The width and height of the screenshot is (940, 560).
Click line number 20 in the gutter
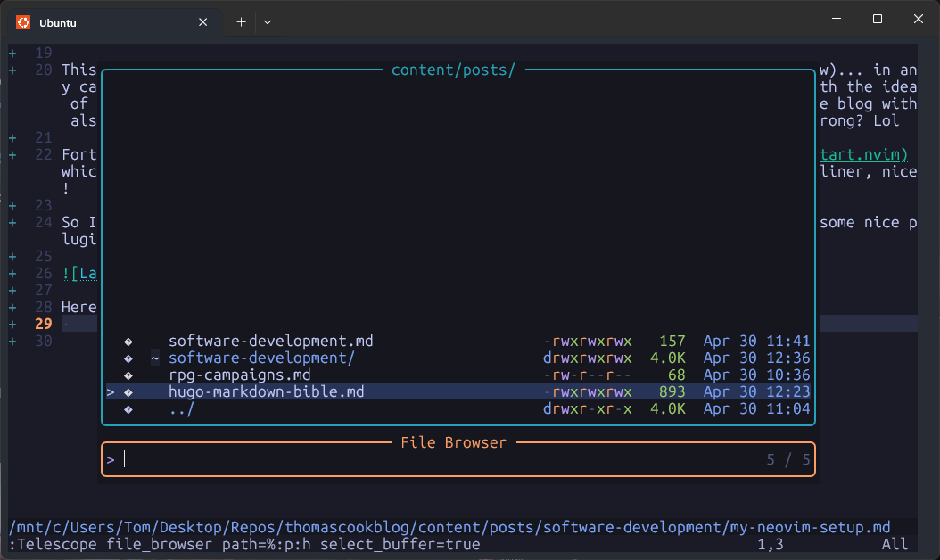[43, 70]
